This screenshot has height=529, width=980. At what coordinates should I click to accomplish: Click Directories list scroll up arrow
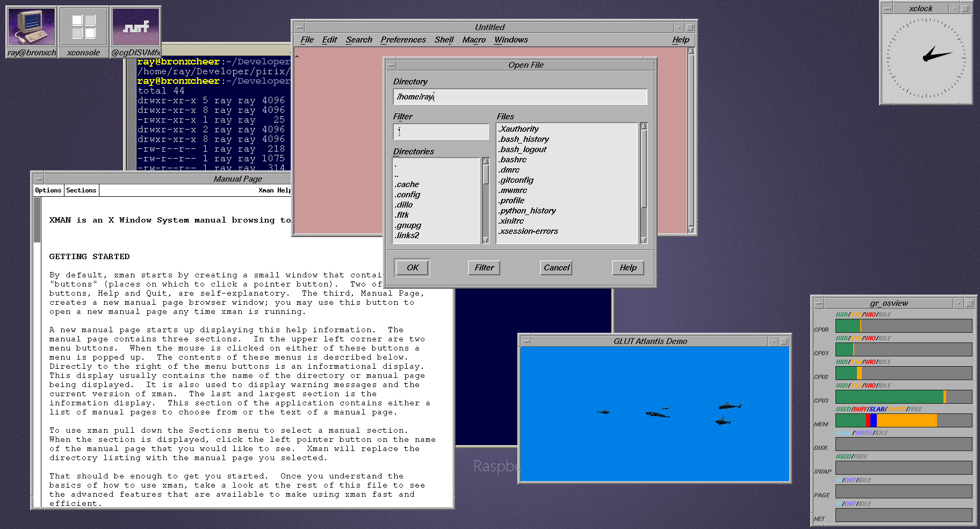pyautogui.click(x=486, y=161)
